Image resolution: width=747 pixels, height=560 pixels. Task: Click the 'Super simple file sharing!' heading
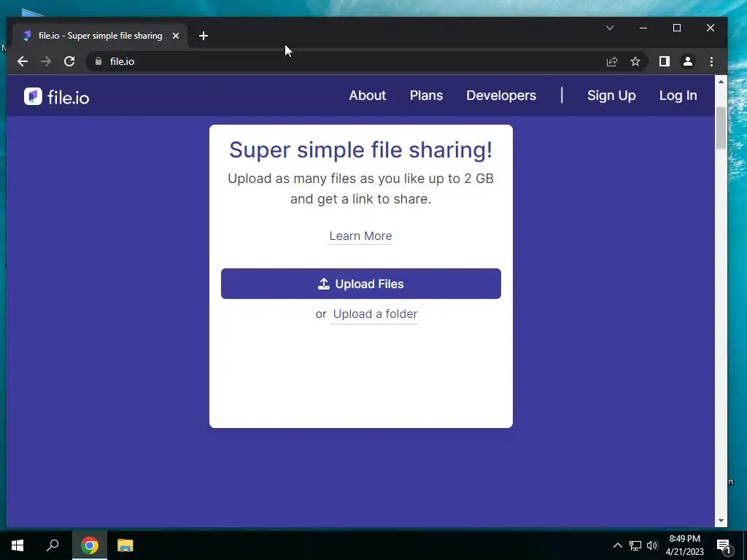(x=360, y=150)
